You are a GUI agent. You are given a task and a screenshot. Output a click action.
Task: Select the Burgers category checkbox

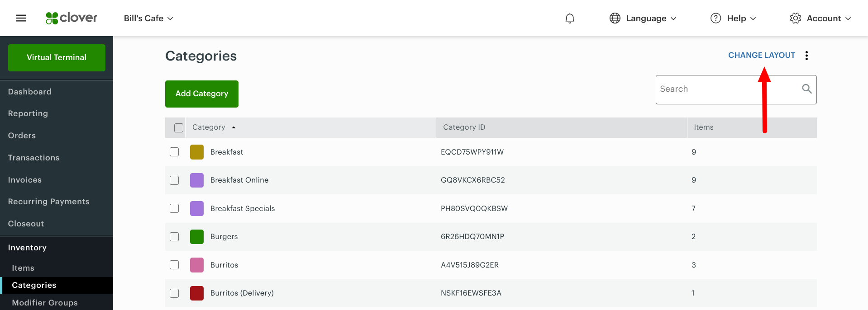[x=174, y=237]
